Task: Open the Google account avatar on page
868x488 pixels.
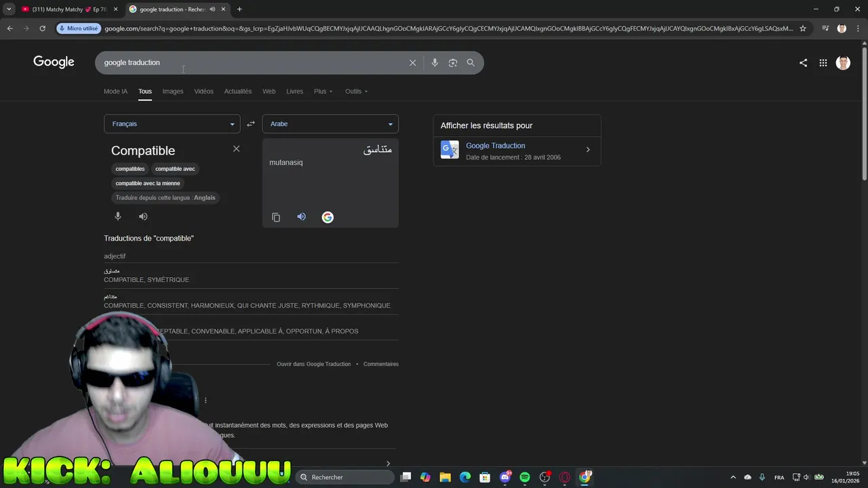Action: [843, 62]
